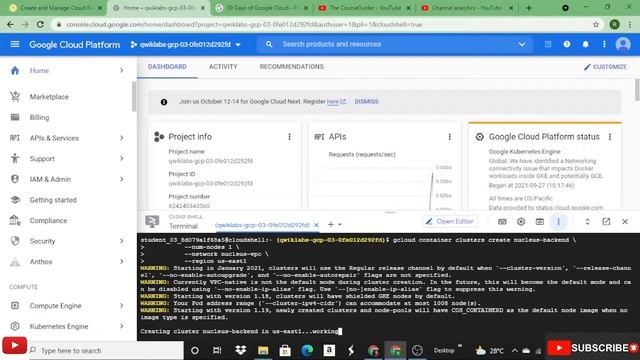Switch to Create and Manage Cloud browser tab
The width and height of the screenshot is (640, 360).
56,8
